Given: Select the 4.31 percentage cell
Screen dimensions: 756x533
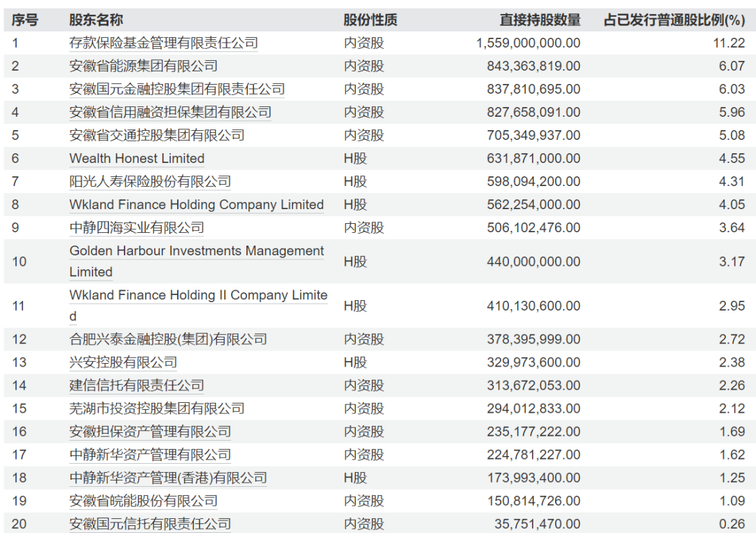Looking at the screenshot, I should click(732, 182).
